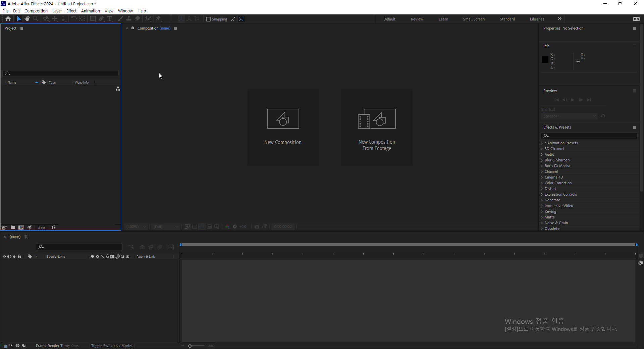This screenshot has height=349, width=644.
Task: Select the Roto Brush tool
Action: click(148, 19)
